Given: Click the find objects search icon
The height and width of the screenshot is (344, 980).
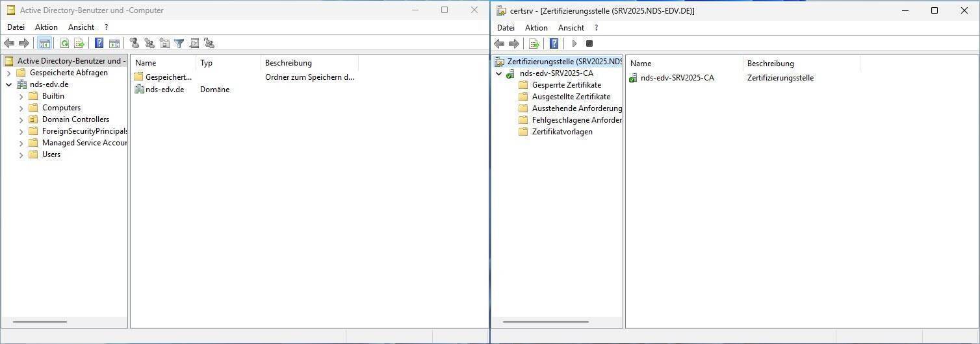Looking at the screenshot, I should (194, 43).
